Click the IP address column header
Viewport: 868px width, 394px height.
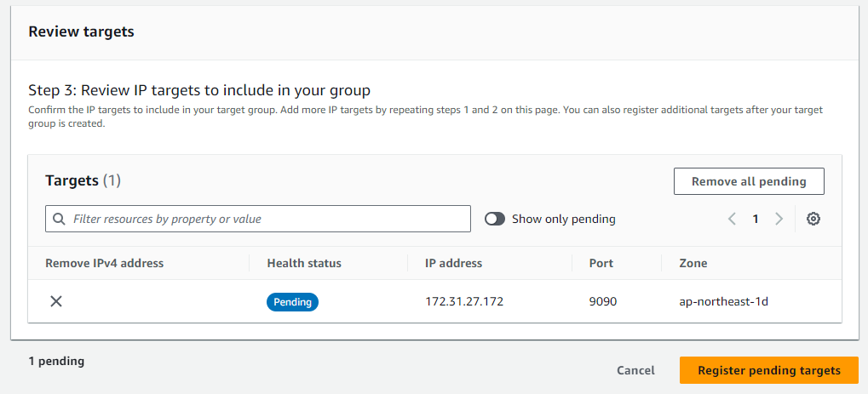tap(453, 264)
